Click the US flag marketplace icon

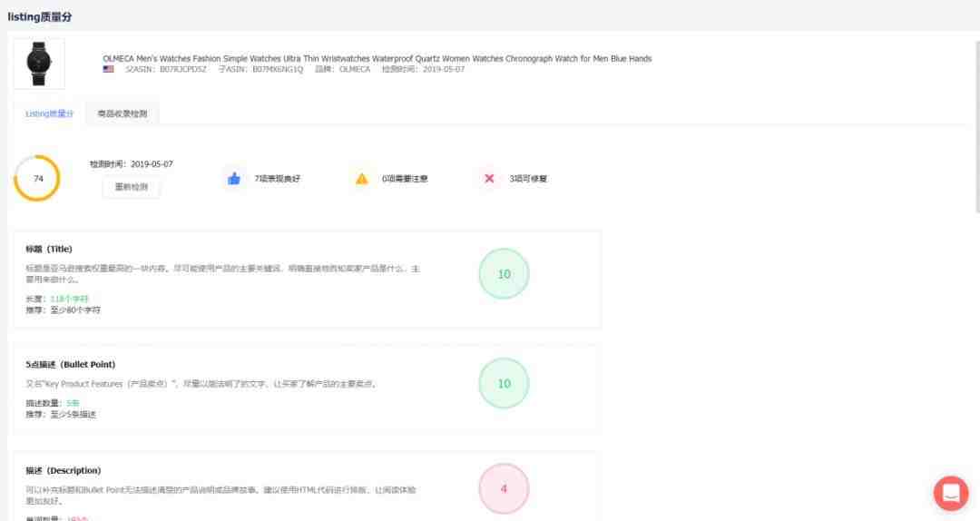pyautogui.click(x=109, y=69)
